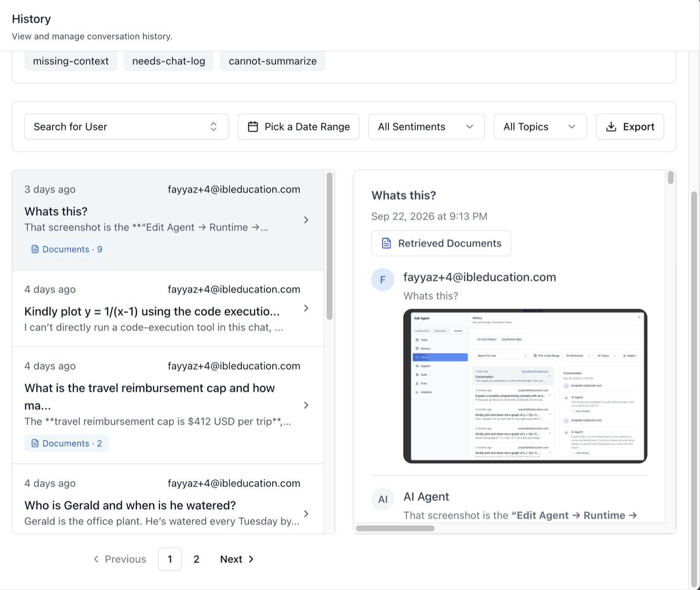Open the 'Kindly plot y = 1/(x-1)' conversation
This screenshot has height=590, width=700.
coord(168,308)
